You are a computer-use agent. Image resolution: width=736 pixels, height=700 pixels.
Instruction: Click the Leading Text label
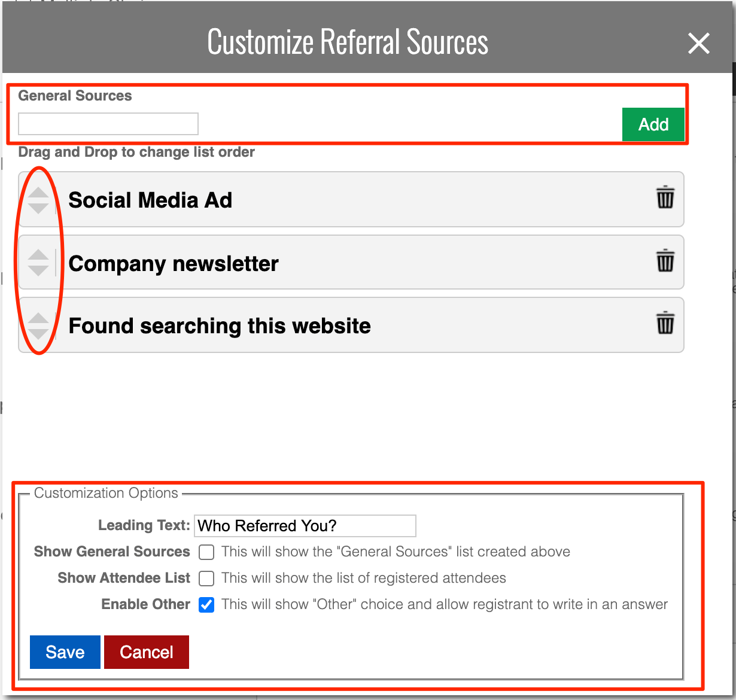pyautogui.click(x=144, y=525)
